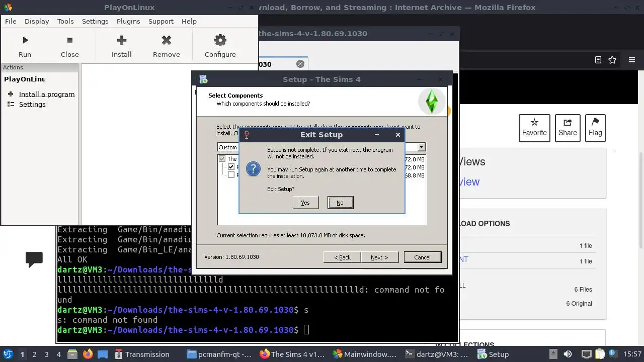Click the network tray icon
Image resolution: width=644 pixels, height=362 pixels.
(x=586, y=354)
